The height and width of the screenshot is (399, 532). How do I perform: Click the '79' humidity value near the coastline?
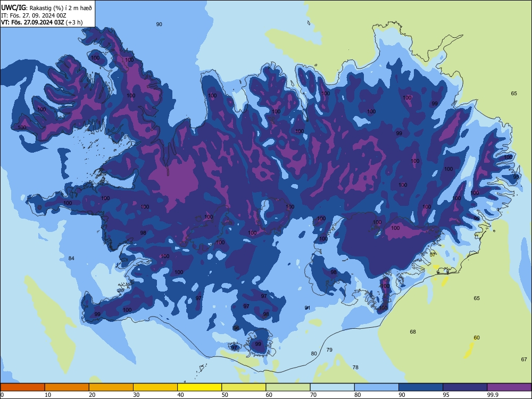click(x=329, y=350)
